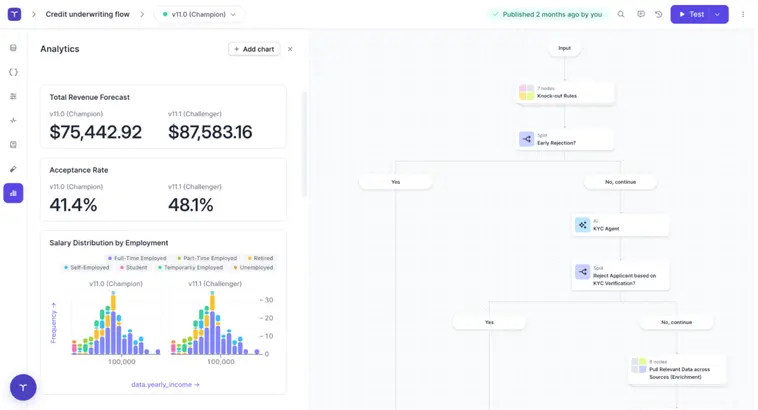Toggle the Retired legend item

(x=260, y=258)
